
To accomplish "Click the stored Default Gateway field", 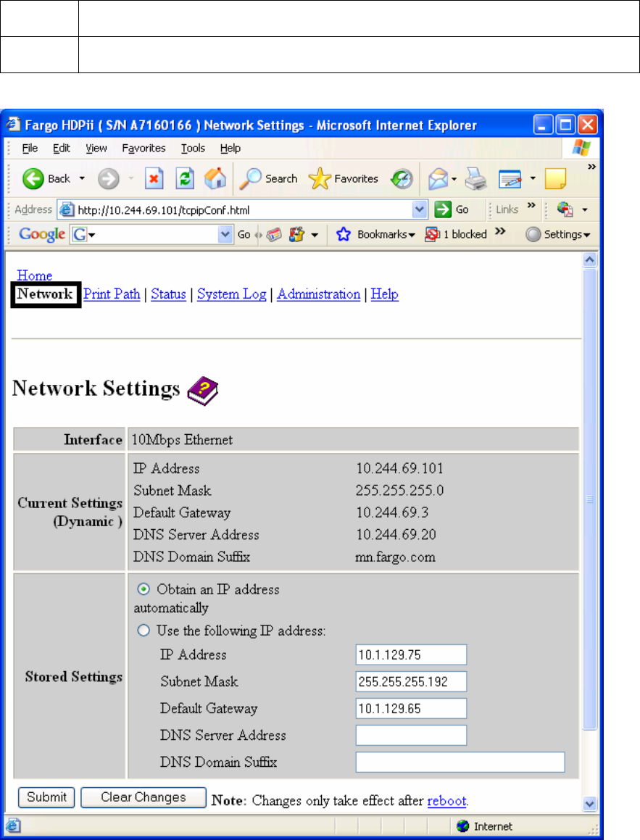I will pos(411,708).
